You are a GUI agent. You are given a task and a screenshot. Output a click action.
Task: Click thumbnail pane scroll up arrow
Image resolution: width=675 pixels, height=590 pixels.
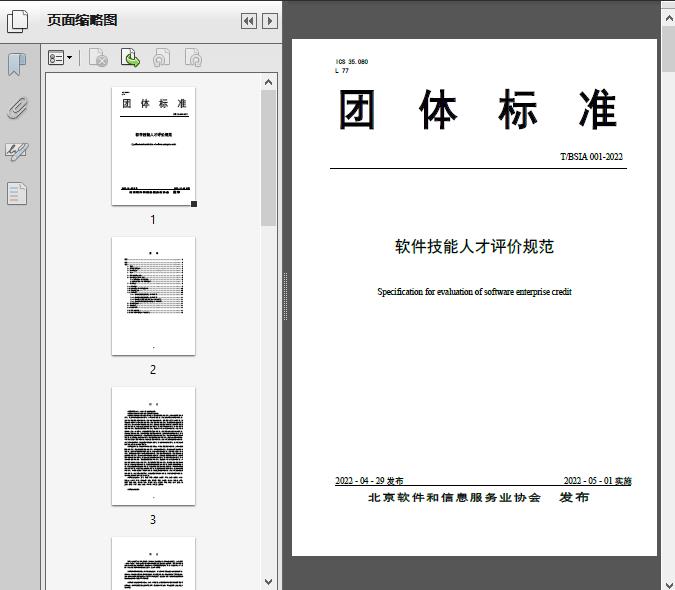tap(269, 82)
